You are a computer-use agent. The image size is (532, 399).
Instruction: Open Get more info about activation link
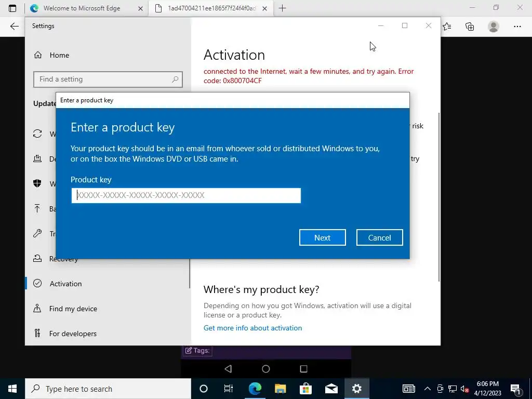pyautogui.click(x=252, y=328)
